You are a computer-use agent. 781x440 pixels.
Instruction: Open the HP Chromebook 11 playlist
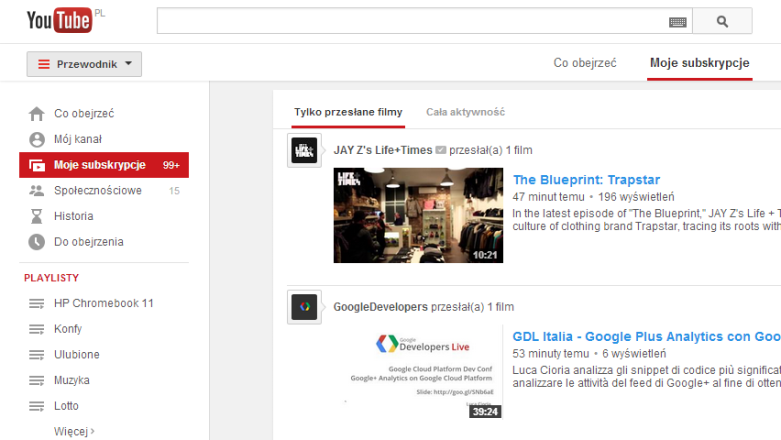[x=103, y=303]
